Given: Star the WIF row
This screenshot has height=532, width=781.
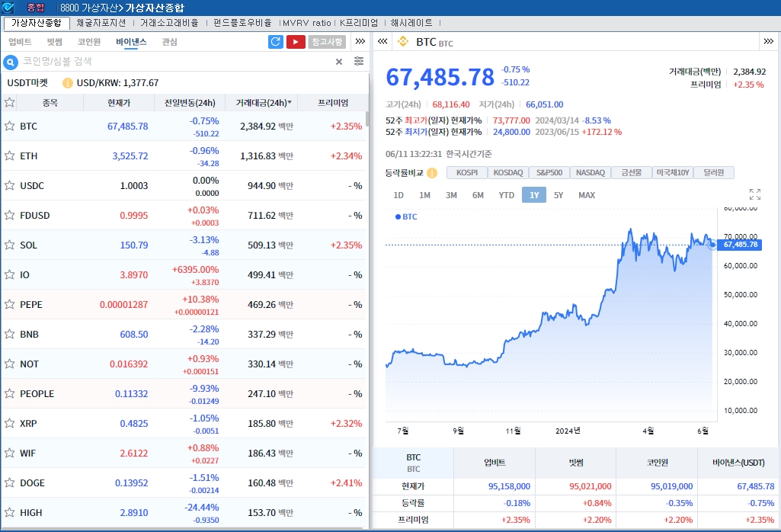Looking at the screenshot, I should [9, 453].
